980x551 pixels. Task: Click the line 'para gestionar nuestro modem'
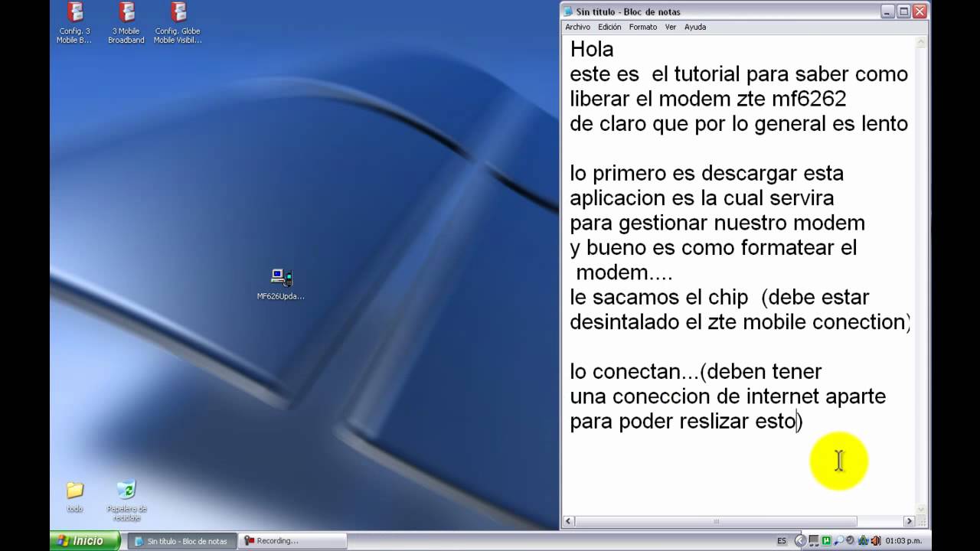(717, 223)
